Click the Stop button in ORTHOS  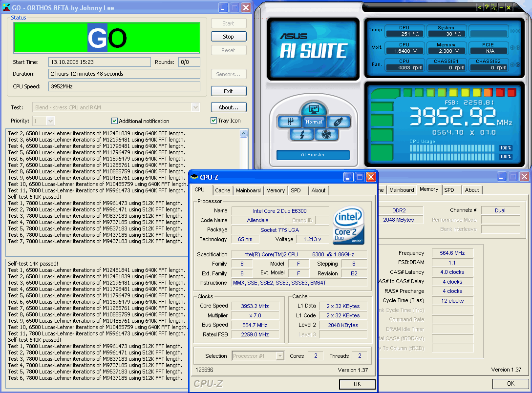pos(228,37)
